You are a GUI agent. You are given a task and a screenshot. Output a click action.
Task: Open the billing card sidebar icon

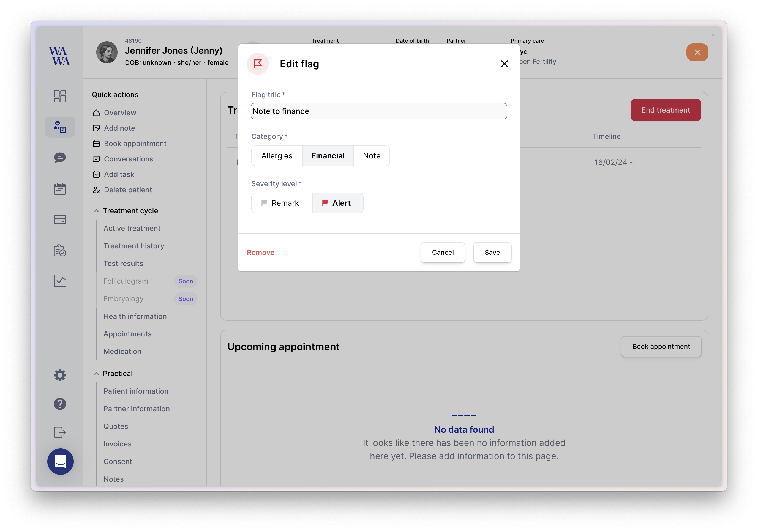click(x=60, y=220)
